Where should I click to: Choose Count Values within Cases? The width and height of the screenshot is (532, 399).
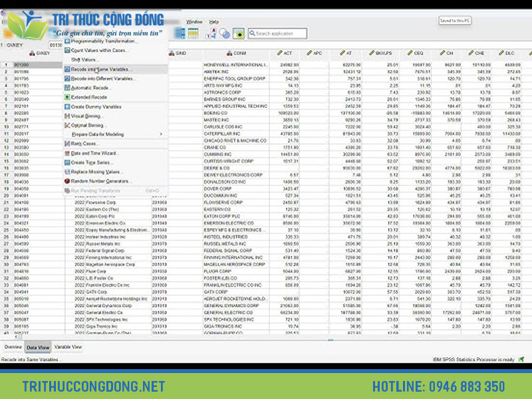(116, 51)
